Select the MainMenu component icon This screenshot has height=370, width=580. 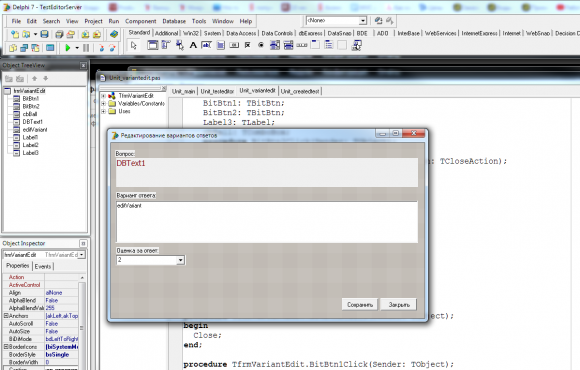point(166,45)
